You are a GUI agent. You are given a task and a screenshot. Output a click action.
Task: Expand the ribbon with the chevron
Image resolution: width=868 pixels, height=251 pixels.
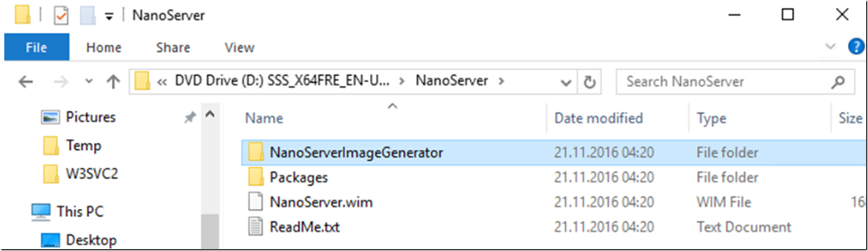coord(830,46)
